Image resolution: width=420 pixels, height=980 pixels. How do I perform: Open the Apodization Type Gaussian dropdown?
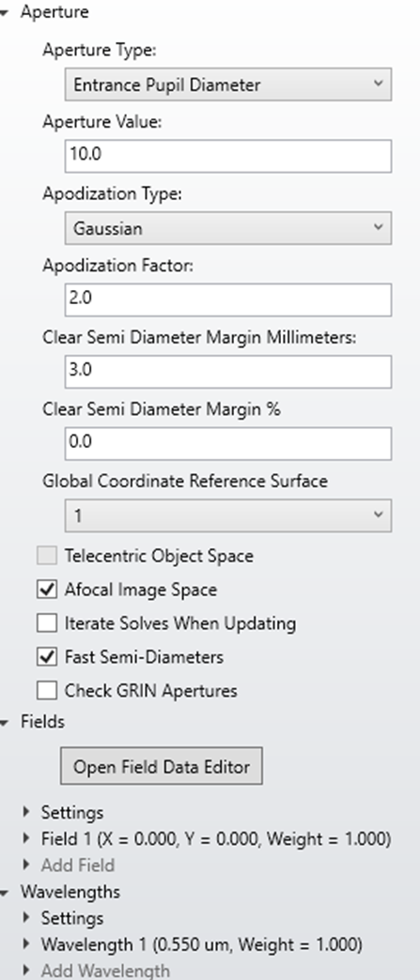tap(227, 228)
